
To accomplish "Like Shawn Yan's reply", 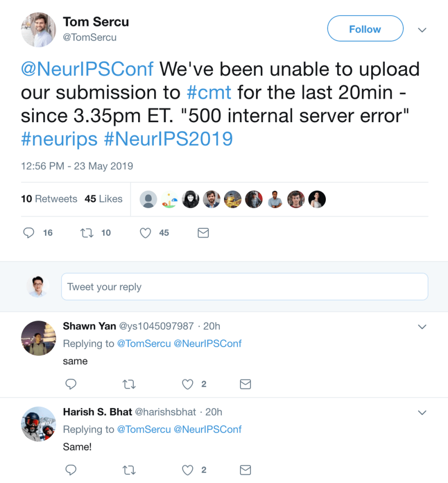I will click(187, 384).
